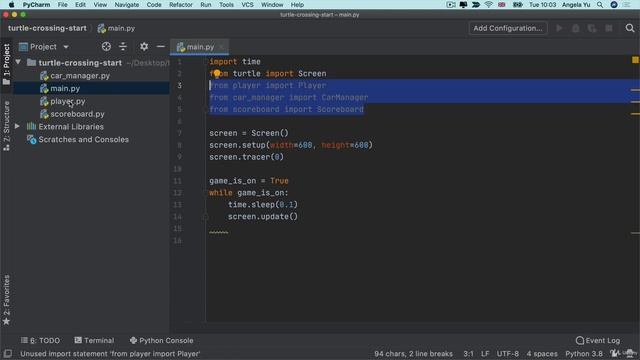Screen dimensions: 640x360
Task: Click the Wi-Fi icon in menu bar
Action: [489, 5]
